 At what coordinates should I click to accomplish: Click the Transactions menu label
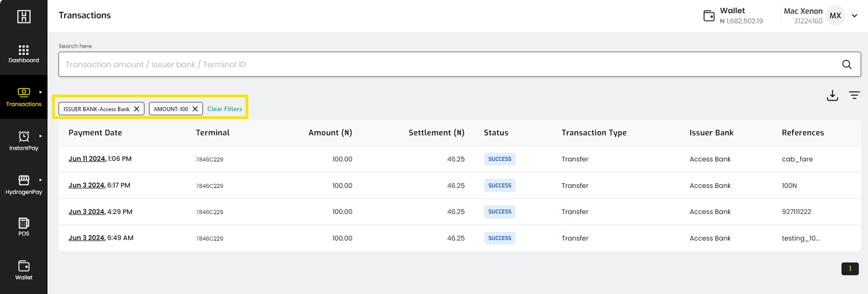coord(24,104)
